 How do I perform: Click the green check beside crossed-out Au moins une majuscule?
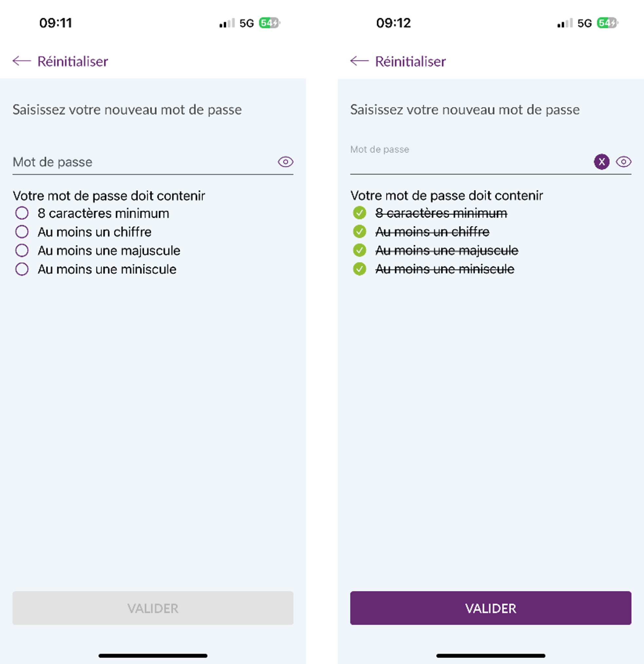tap(359, 250)
